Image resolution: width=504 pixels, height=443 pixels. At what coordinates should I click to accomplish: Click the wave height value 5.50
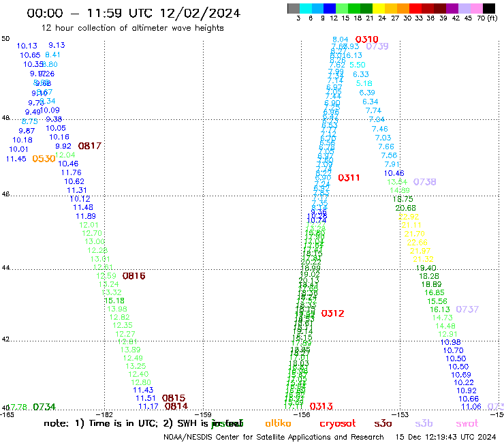tap(358, 65)
